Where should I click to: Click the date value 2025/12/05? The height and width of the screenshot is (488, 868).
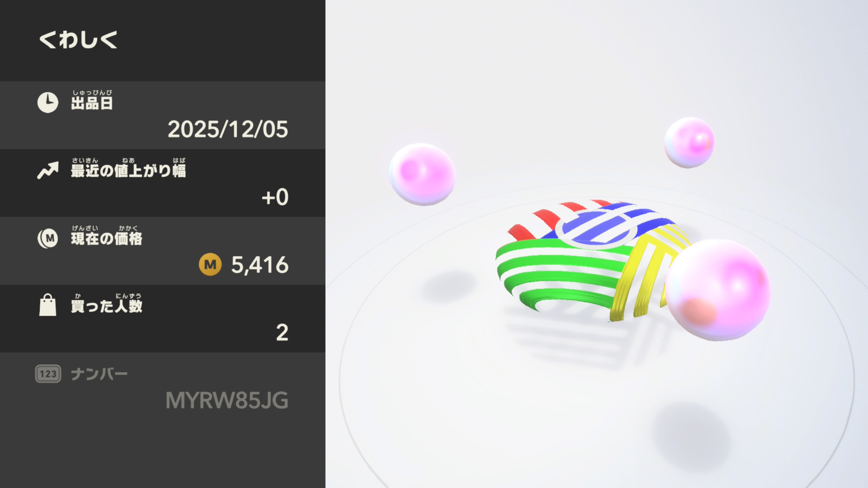click(x=228, y=129)
